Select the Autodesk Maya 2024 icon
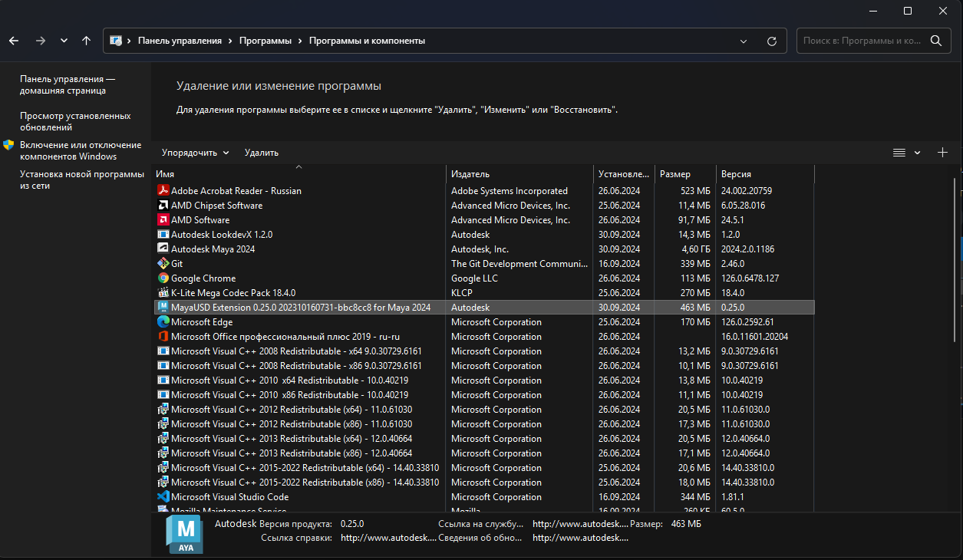963x560 pixels. coord(163,249)
